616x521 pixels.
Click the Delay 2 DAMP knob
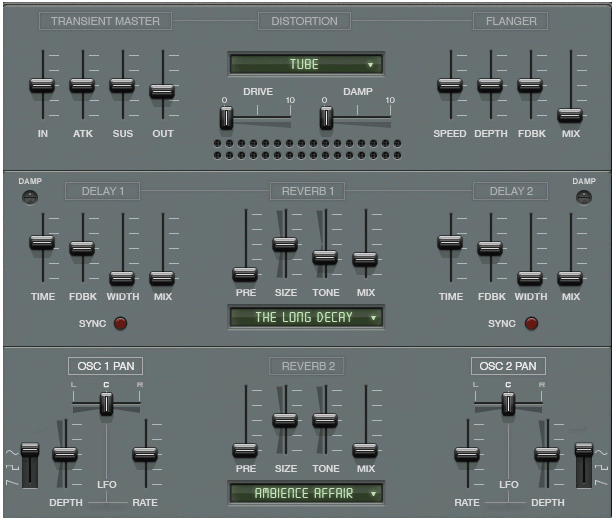pos(584,197)
